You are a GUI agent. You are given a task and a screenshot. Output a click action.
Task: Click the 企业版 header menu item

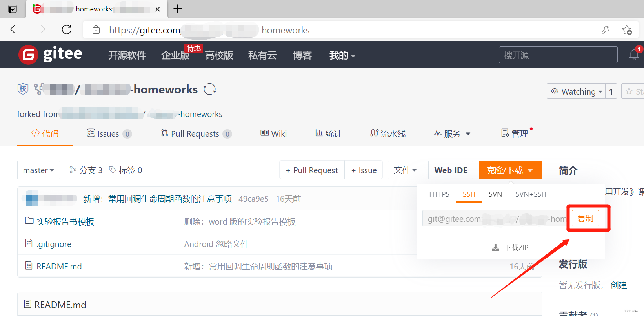(175, 55)
